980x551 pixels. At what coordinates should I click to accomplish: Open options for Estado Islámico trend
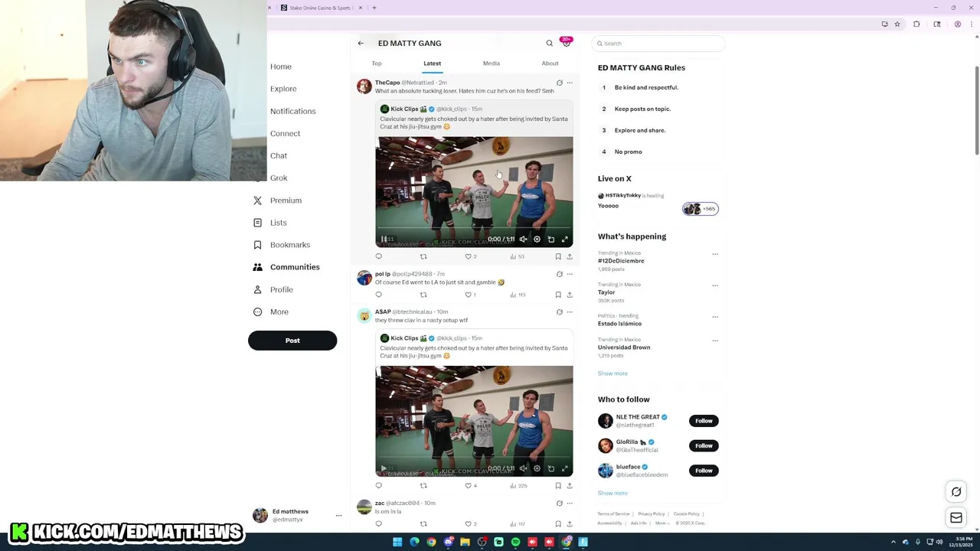[715, 317]
